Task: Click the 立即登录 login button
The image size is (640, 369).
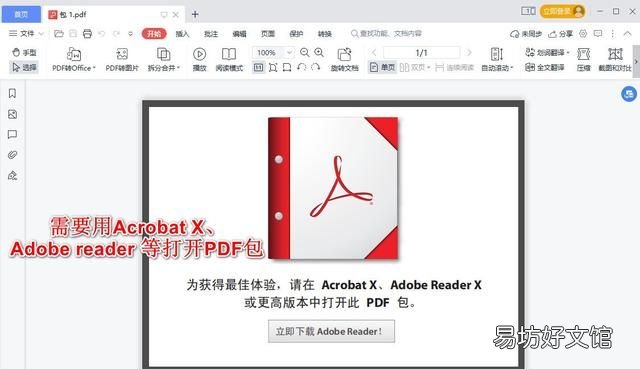Action: [x=562, y=11]
